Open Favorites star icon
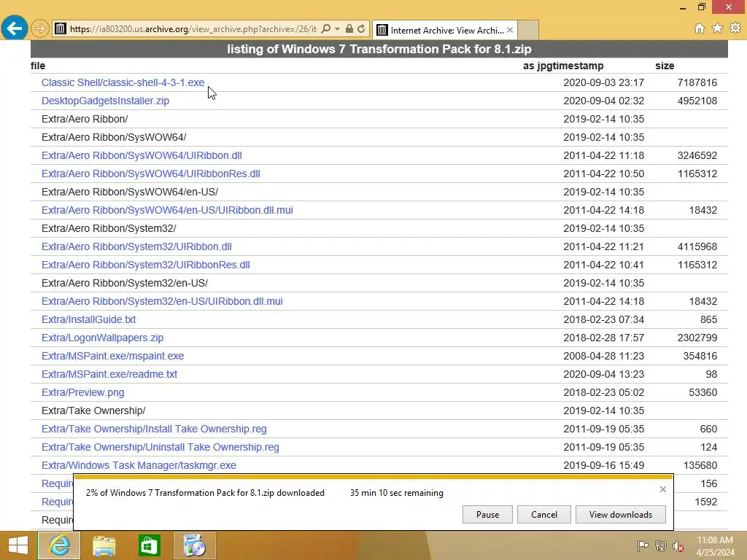747x560 pixels. 717,28
